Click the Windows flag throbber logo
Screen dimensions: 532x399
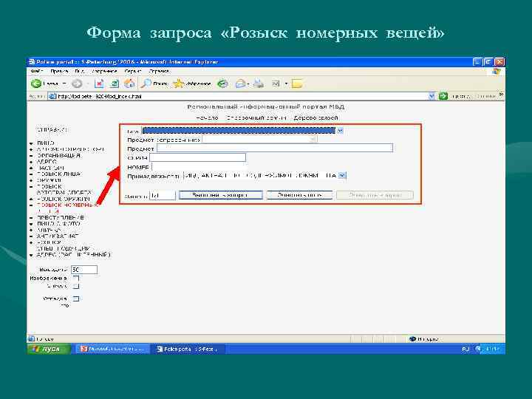point(497,71)
